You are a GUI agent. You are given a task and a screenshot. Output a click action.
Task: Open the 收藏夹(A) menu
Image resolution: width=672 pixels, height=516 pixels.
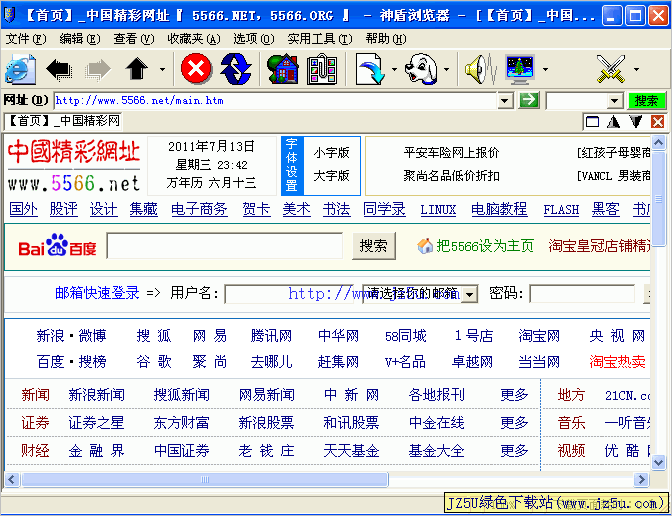point(194,39)
